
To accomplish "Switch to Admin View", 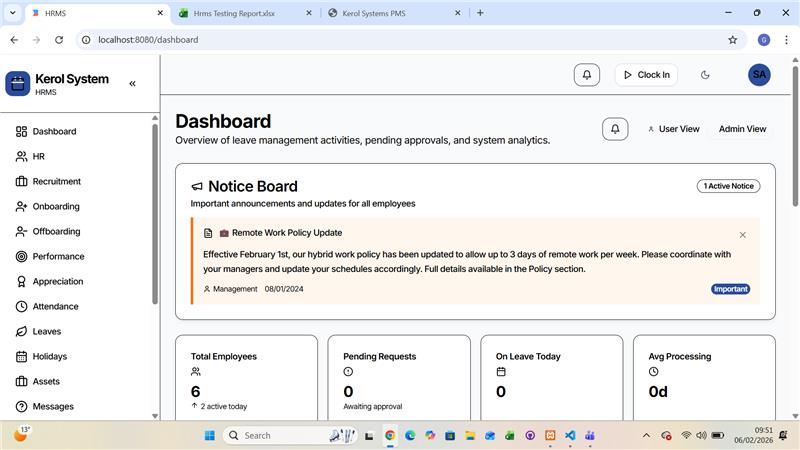I will pos(742,129).
